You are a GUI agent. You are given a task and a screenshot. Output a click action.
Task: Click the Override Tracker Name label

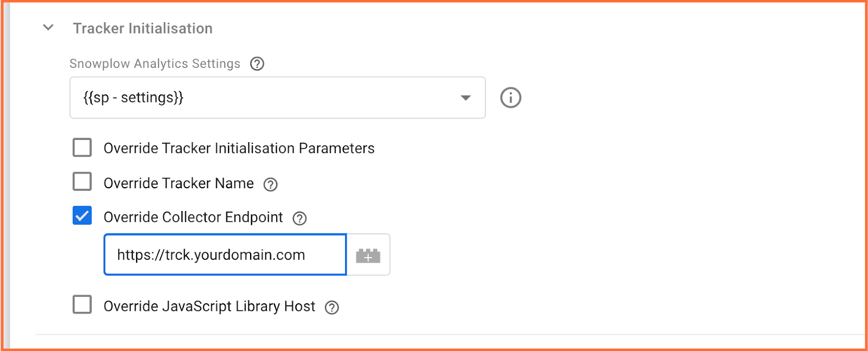point(178,183)
